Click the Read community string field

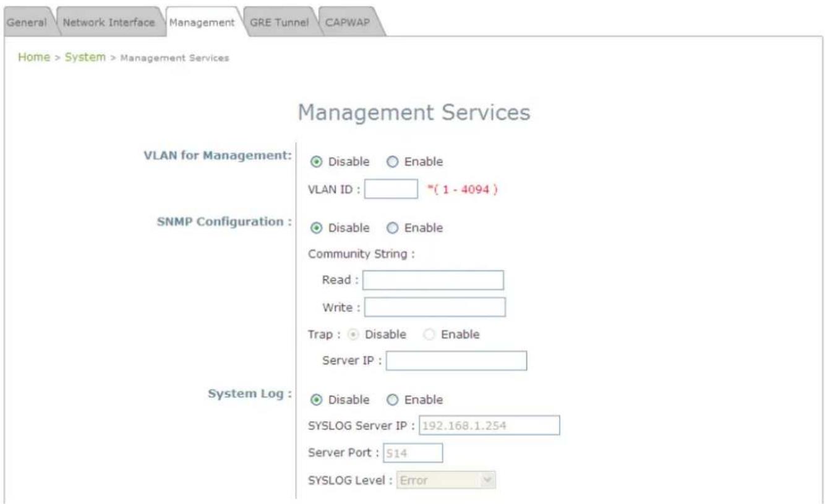pyautogui.click(x=433, y=280)
